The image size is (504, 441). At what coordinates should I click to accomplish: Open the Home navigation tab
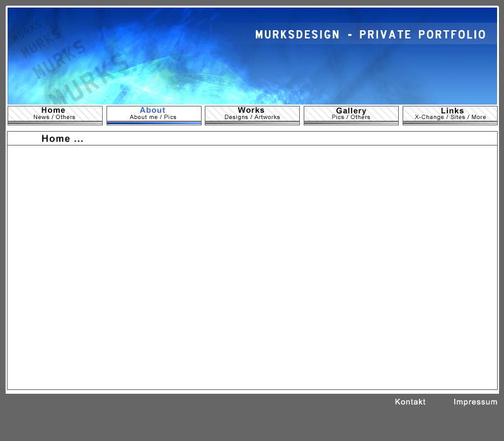point(54,110)
